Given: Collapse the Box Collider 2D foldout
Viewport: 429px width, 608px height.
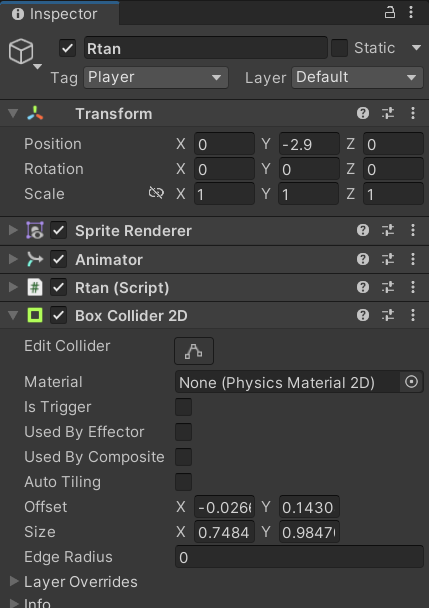Looking at the screenshot, I should point(13,315).
